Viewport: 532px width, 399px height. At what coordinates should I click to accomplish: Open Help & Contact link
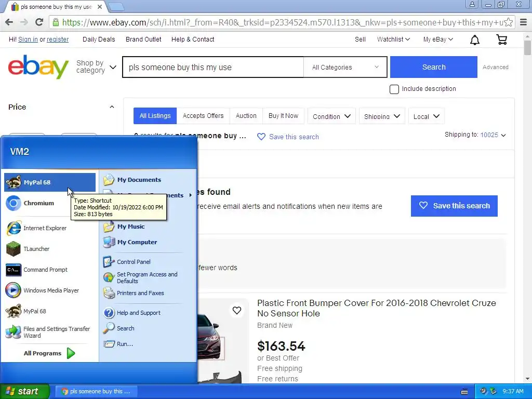(x=193, y=39)
